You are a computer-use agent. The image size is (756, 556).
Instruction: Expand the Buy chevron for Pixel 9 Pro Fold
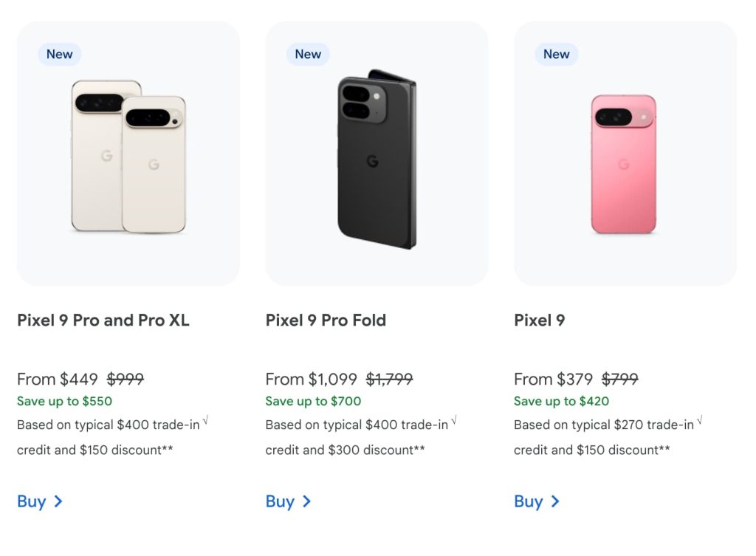306,501
